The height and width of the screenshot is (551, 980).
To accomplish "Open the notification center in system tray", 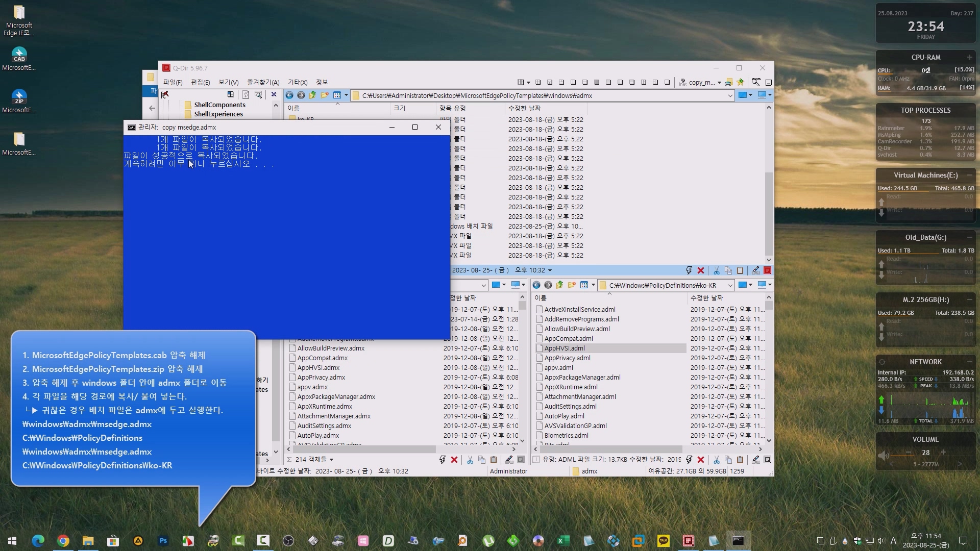I will coord(963,541).
